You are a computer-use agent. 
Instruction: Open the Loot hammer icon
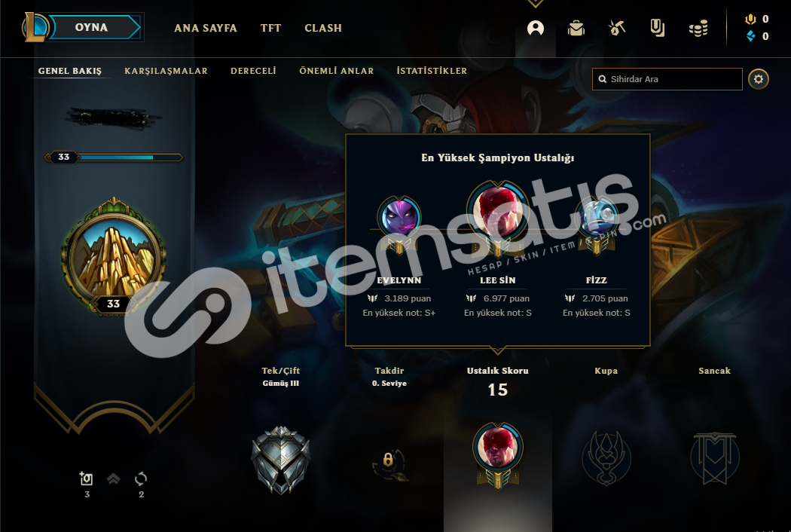pyautogui.click(x=617, y=29)
